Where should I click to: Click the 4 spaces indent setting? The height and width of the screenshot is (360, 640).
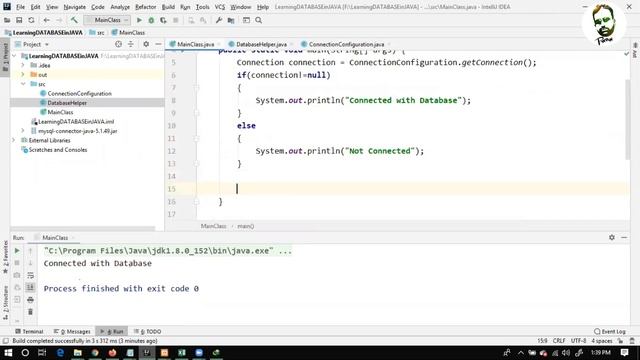click(602, 341)
